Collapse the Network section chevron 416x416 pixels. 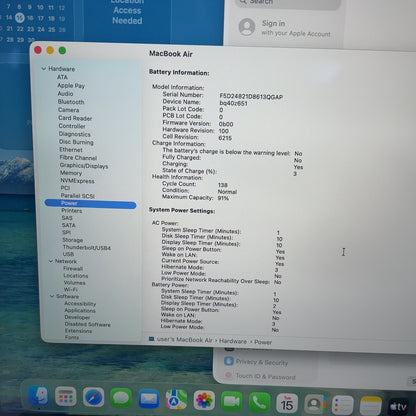click(x=51, y=261)
